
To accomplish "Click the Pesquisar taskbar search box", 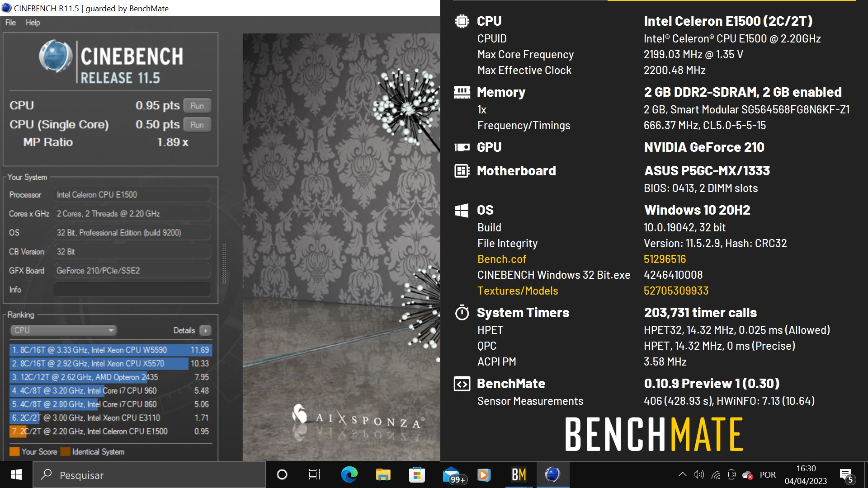I will coord(149,475).
